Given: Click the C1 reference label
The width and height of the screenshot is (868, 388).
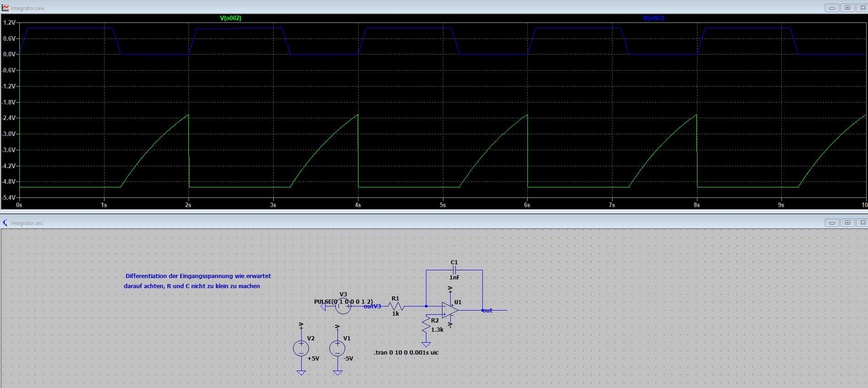Looking at the screenshot, I should [x=454, y=262].
